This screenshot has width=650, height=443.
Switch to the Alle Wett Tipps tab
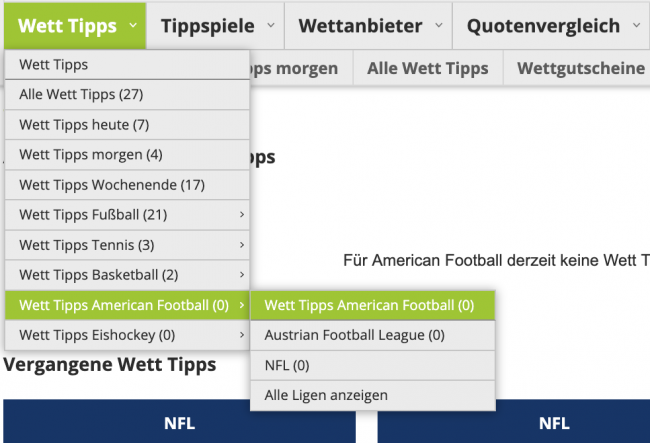coord(427,68)
